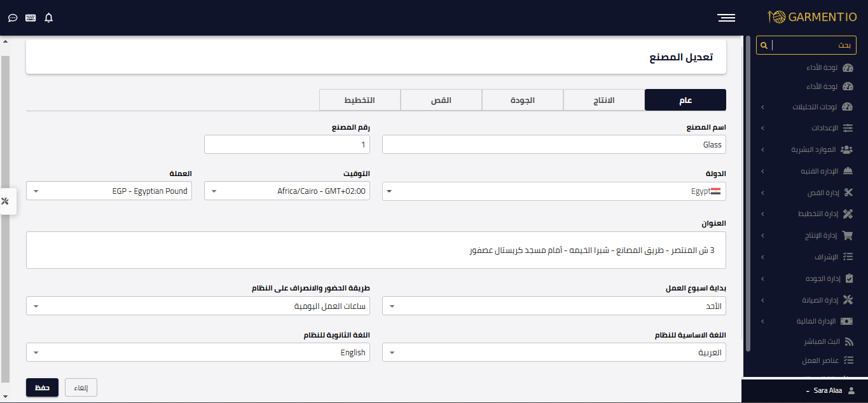The width and height of the screenshot is (868, 403).
Task: Click the تعديل المصنع page title
Action: click(x=681, y=57)
